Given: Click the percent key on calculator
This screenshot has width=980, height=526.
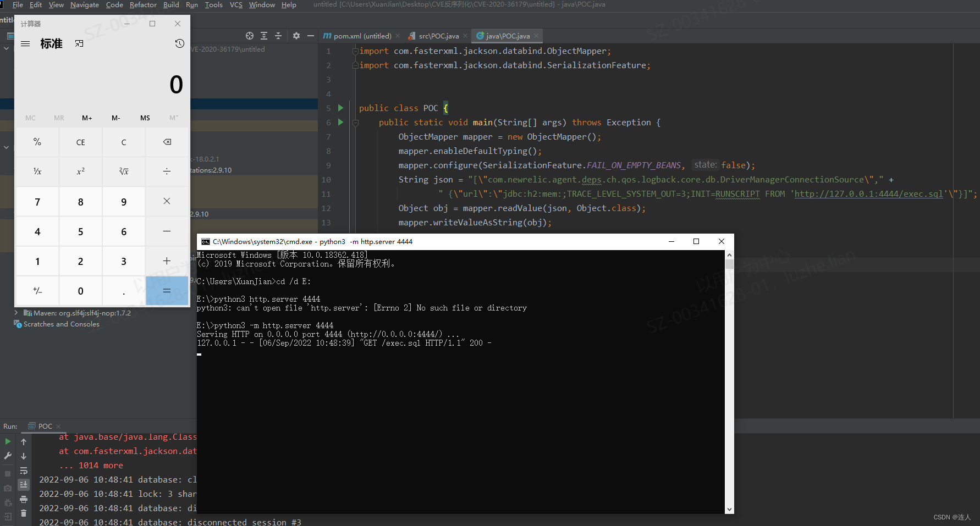Looking at the screenshot, I should tap(37, 142).
